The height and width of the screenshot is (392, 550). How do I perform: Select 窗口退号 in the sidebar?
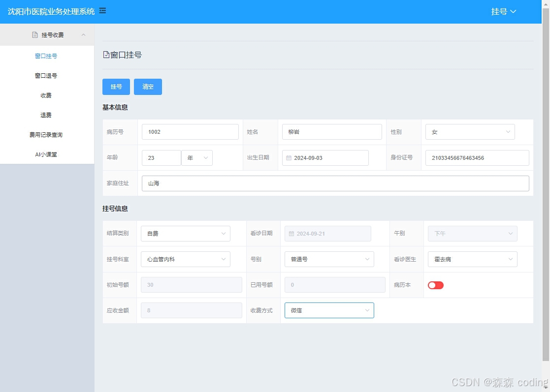(46, 76)
